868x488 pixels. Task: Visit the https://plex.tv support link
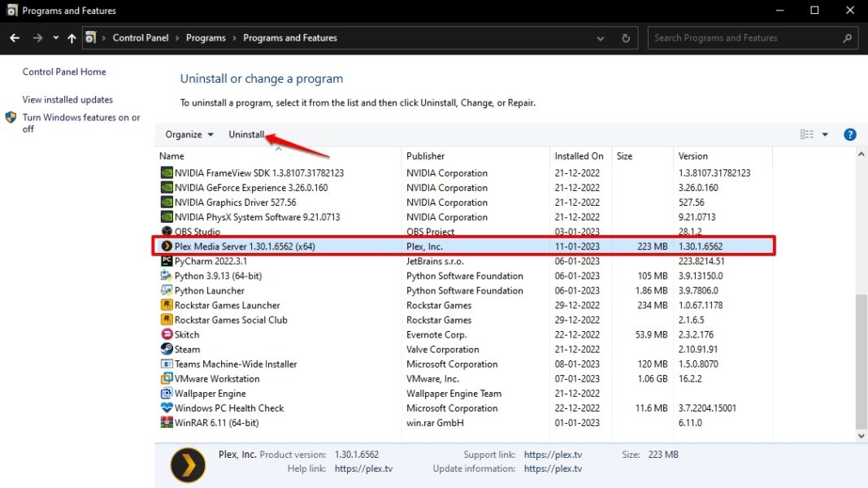coord(553,455)
